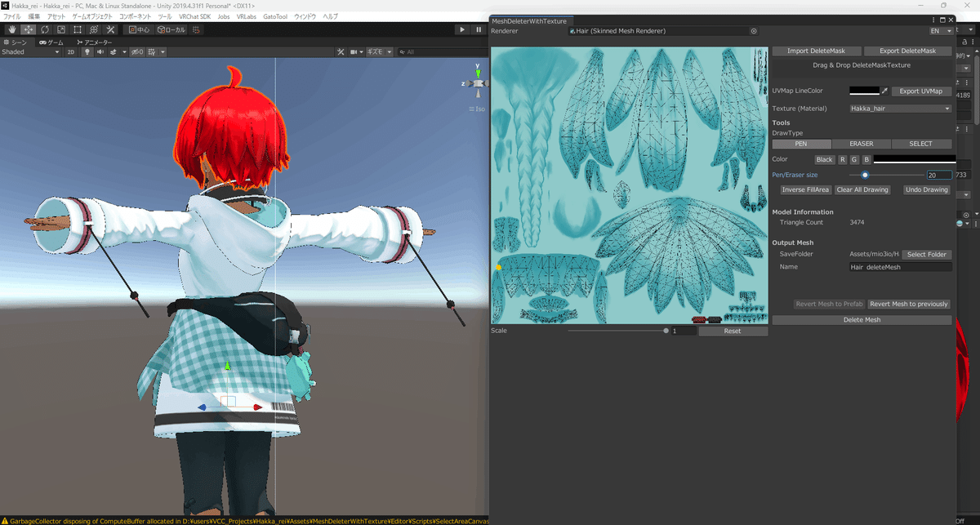This screenshot has width=980, height=525.
Task: Click the Pause button
Action: [479, 29]
